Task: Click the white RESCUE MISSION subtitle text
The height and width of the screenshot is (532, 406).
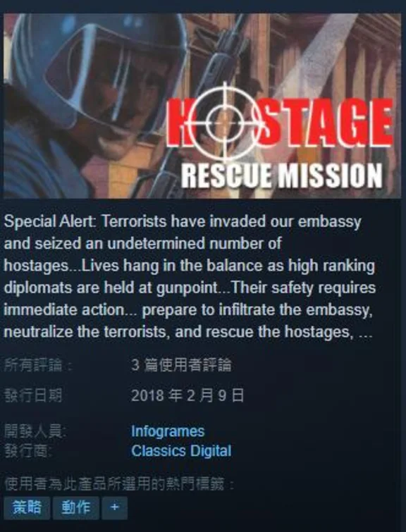Action: pyautogui.click(x=282, y=175)
